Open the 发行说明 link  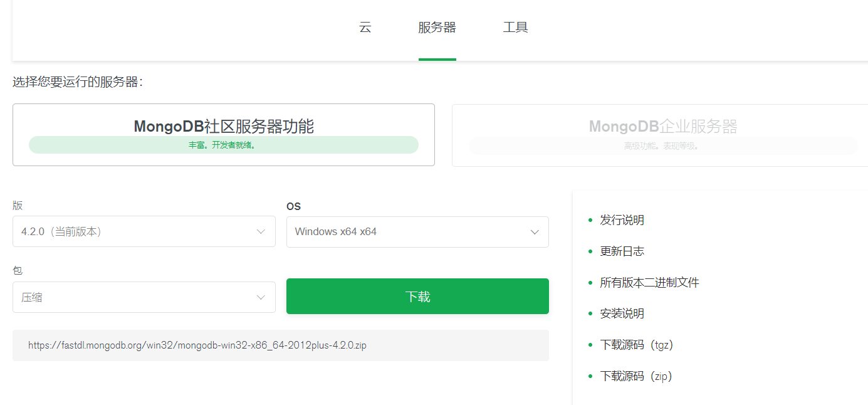pos(622,220)
